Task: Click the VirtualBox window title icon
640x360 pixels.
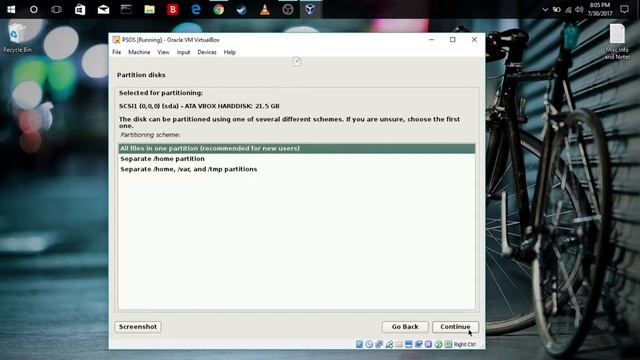Action: (116, 40)
